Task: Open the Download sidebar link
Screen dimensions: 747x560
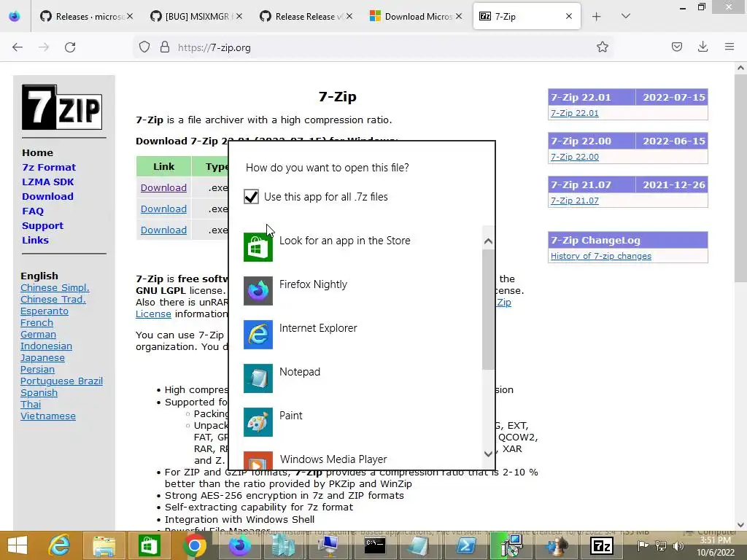Action: pos(47,196)
